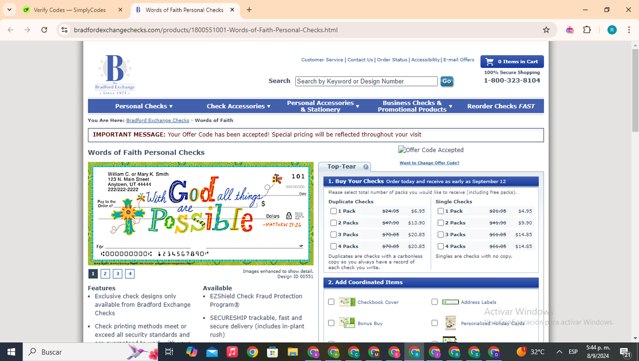Open the shopping cart icon button
The image size is (639, 361).
512,62
